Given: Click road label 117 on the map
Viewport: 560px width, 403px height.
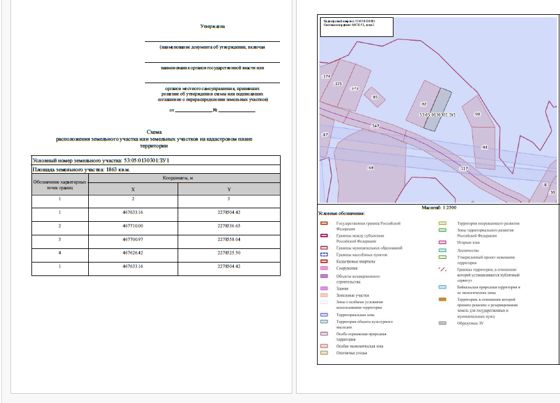Looking at the screenshot, I should 464,168.
